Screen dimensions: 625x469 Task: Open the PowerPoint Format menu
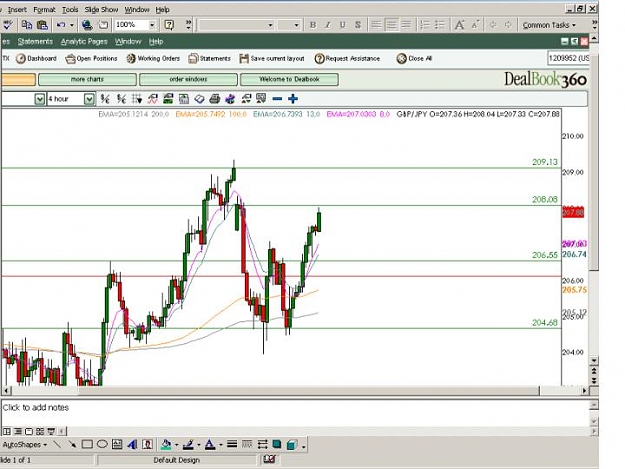tap(44, 10)
